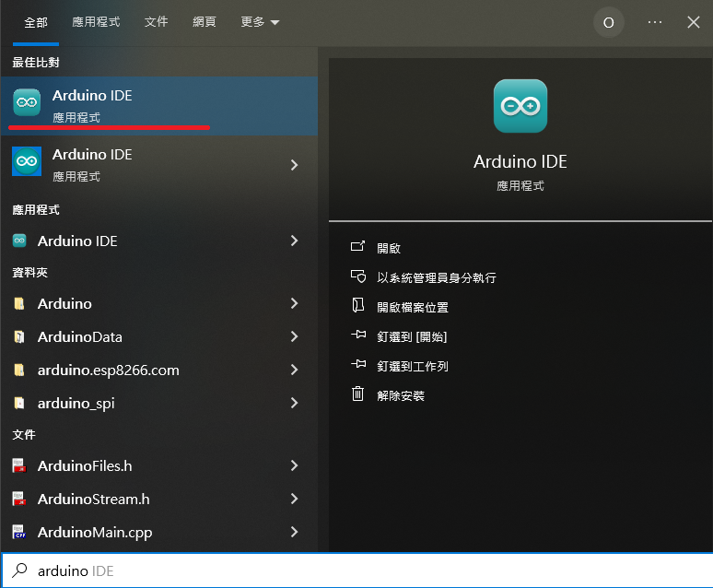Choose 解除安裝 to uninstall
The height and width of the screenshot is (588, 713).
pos(401,396)
